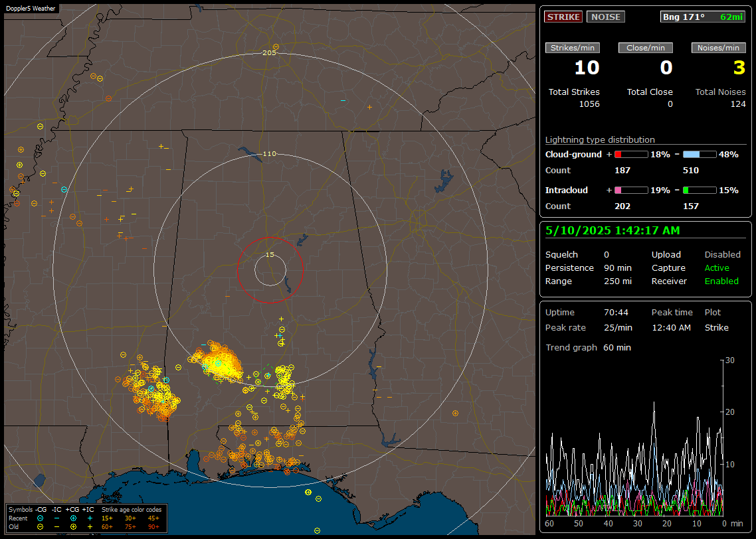Click the Recent -CG cyan circle-minus legend symbol

pos(41,518)
